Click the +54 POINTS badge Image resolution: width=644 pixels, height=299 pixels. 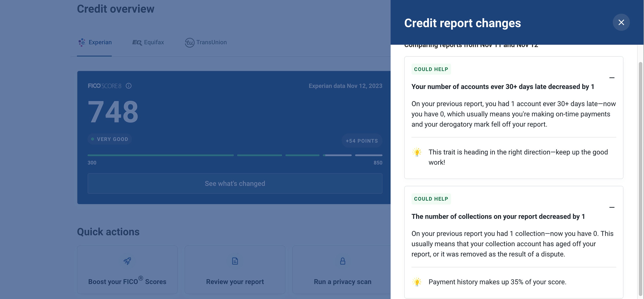pyautogui.click(x=362, y=141)
